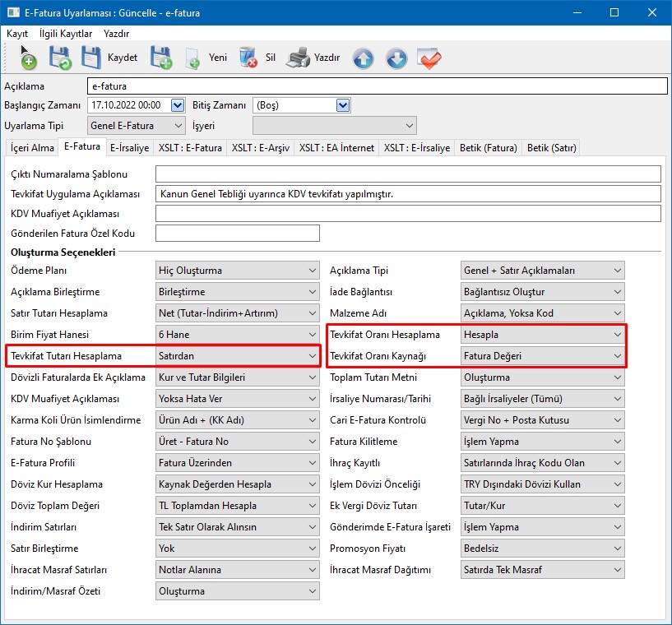Click the Sil delete trash icon
This screenshot has height=625, width=672.
pos(248,58)
